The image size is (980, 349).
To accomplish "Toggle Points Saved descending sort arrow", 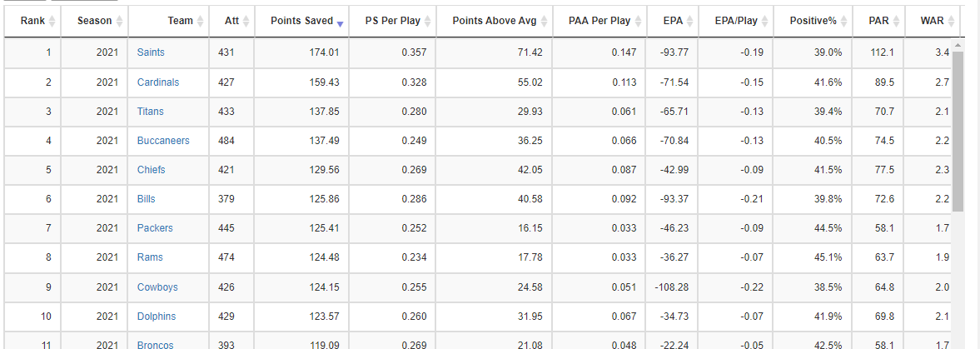I will (x=340, y=24).
